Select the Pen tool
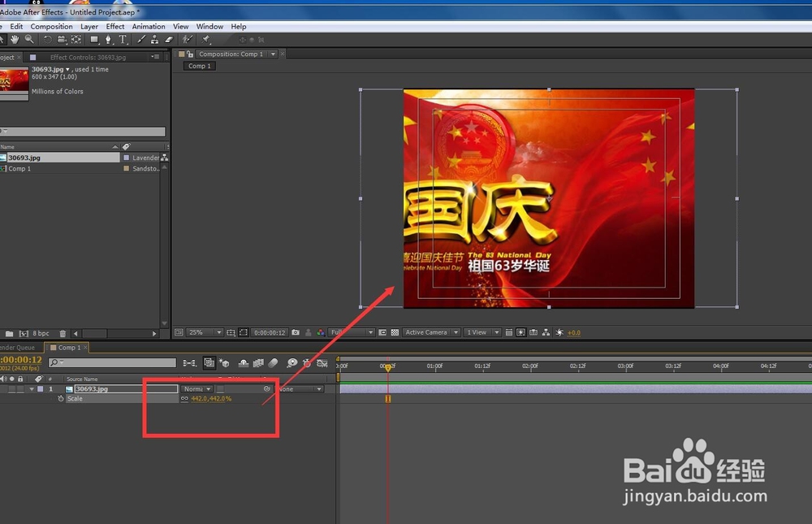Image resolution: width=812 pixels, height=524 pixels. tap(108, 39)
